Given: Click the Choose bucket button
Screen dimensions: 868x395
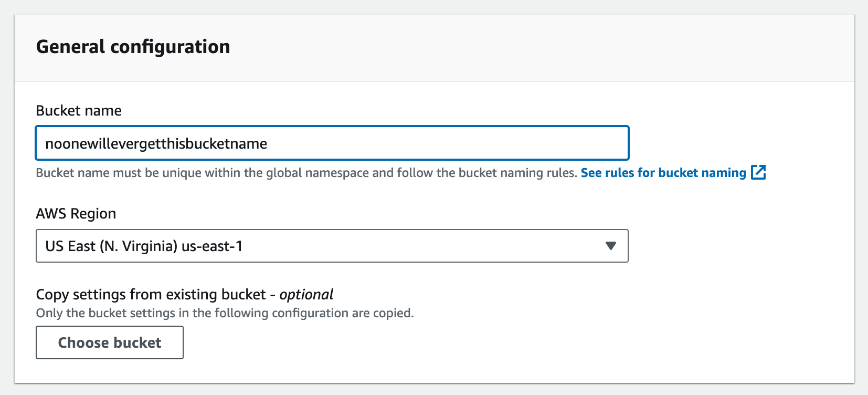Looking at the screenshot, I should (110, 342).
